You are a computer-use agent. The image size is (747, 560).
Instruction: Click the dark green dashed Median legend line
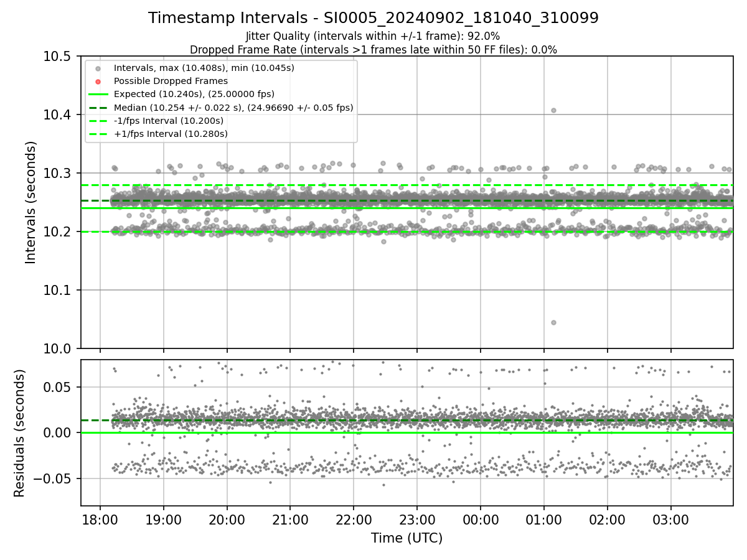[99, 108]
